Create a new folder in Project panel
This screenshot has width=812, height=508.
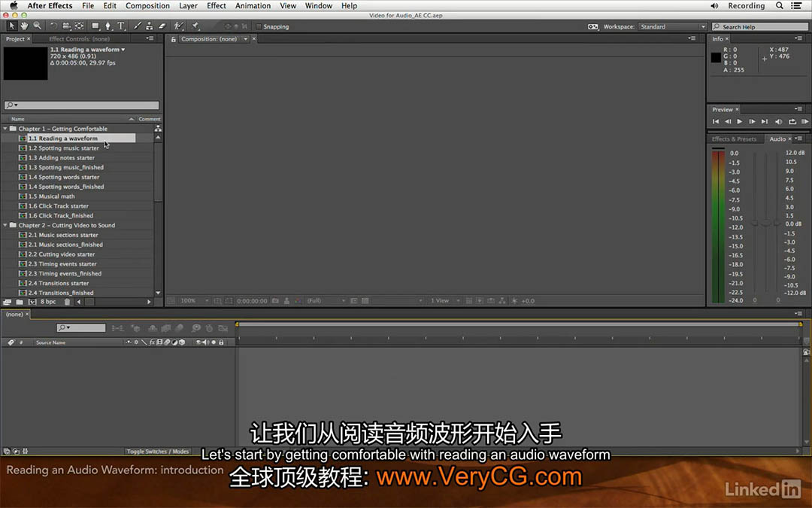[x=19, y=302]
